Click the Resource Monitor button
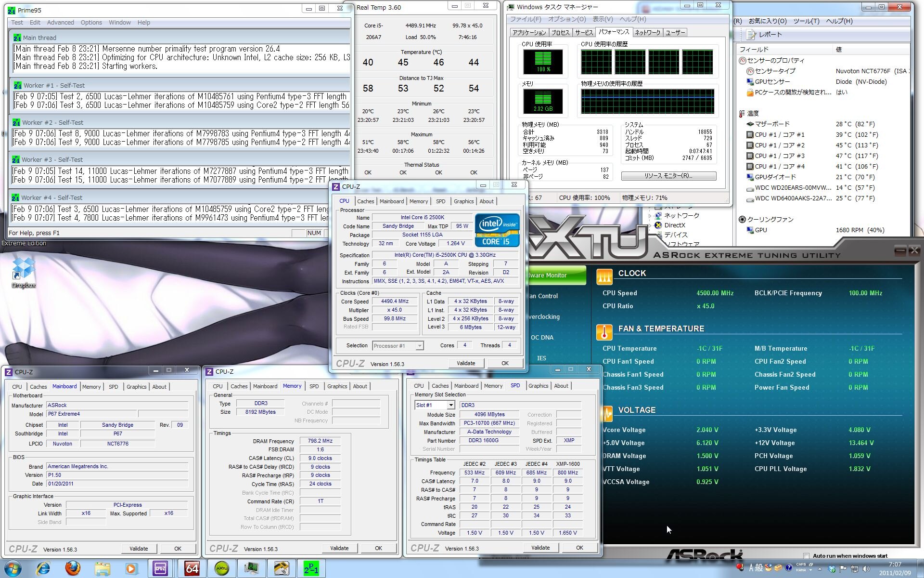This screenshot has height=578, width=924. [x=668, y=176]
